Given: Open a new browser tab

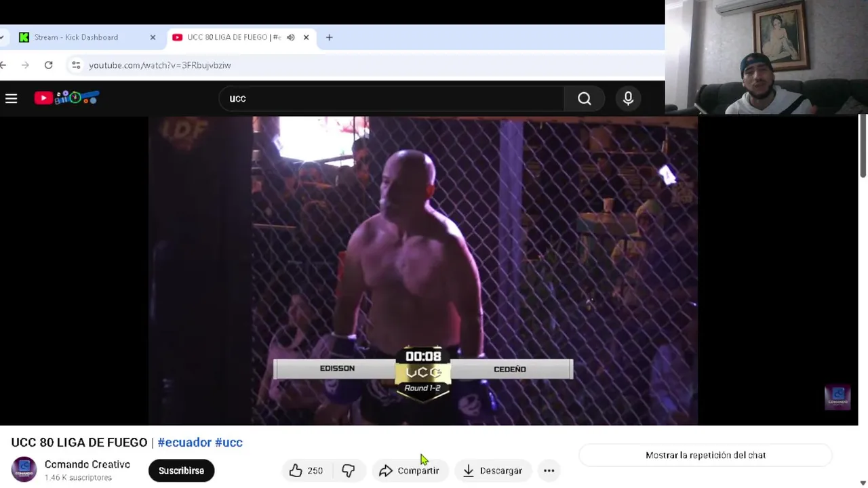Looking at the screenshot, I should (x=330, y=37).
